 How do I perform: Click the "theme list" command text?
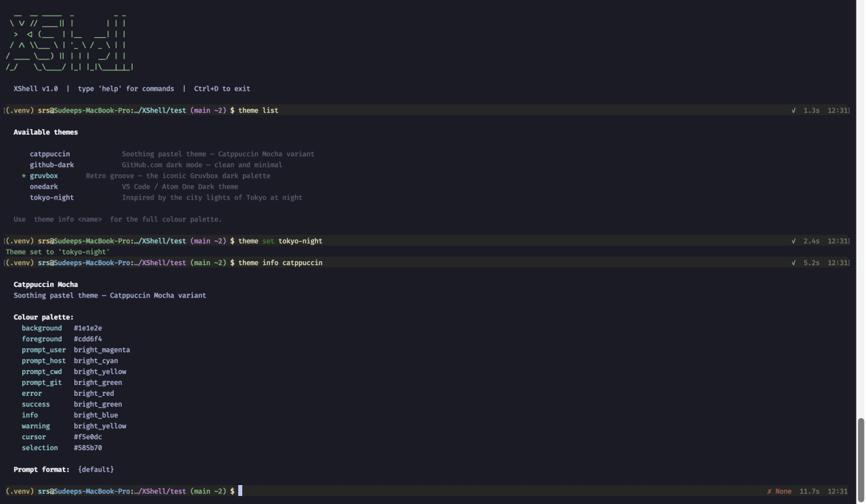pyautogui.click(x=258, y=110)
